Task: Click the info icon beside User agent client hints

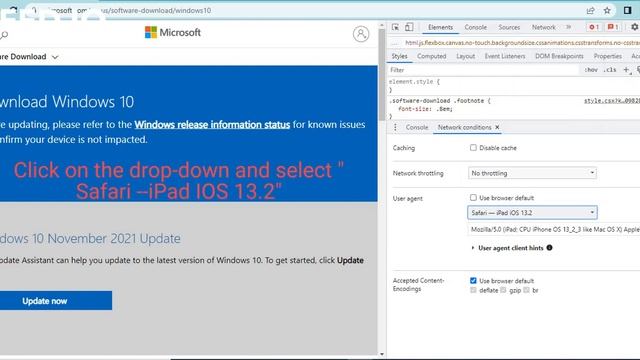Action: pyautogui.click(x=549, y=248)
